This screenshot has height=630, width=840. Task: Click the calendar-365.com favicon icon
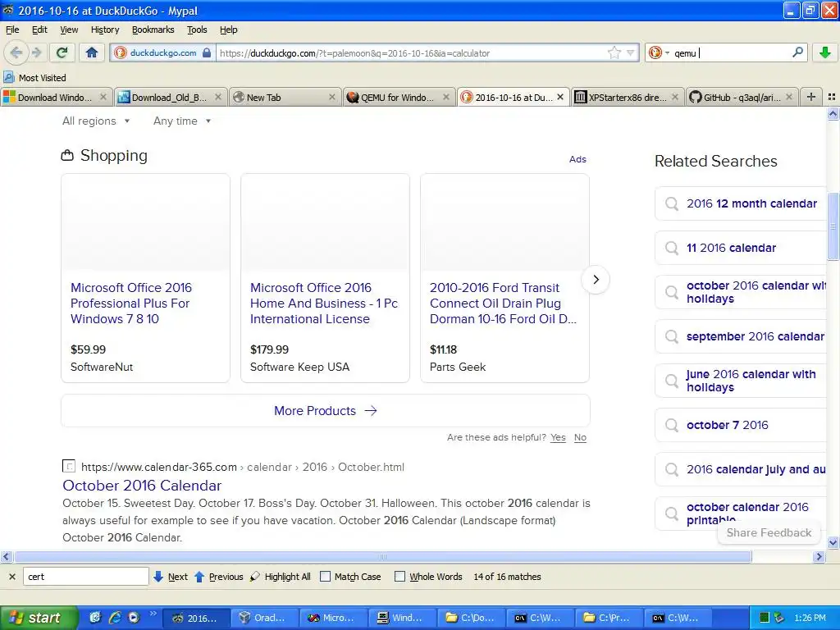[69, 466]
